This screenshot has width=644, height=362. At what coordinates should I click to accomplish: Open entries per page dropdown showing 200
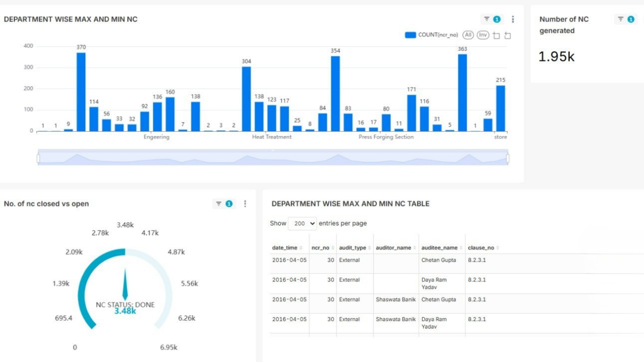pyautogui.click(x=302, y=223)
